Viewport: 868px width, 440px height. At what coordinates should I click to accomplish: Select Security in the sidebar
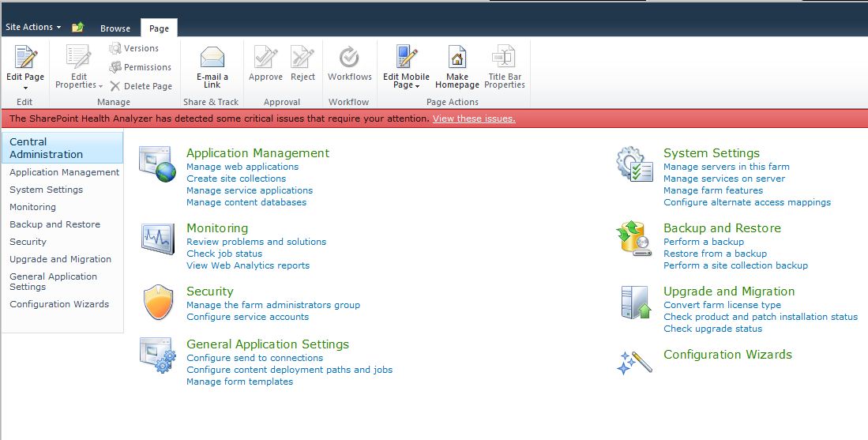[28, 242]
